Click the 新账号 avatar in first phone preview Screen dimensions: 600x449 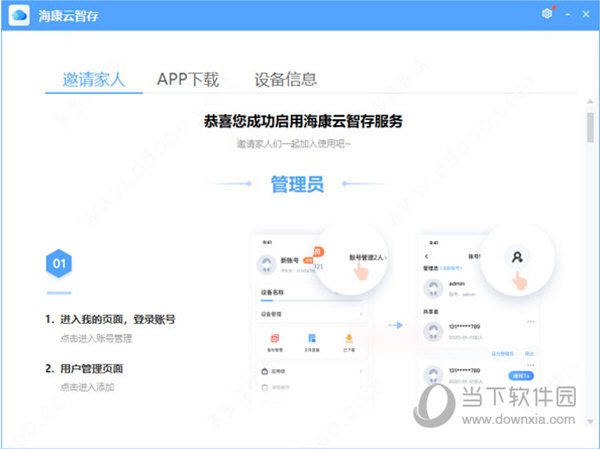coord(267,264)
